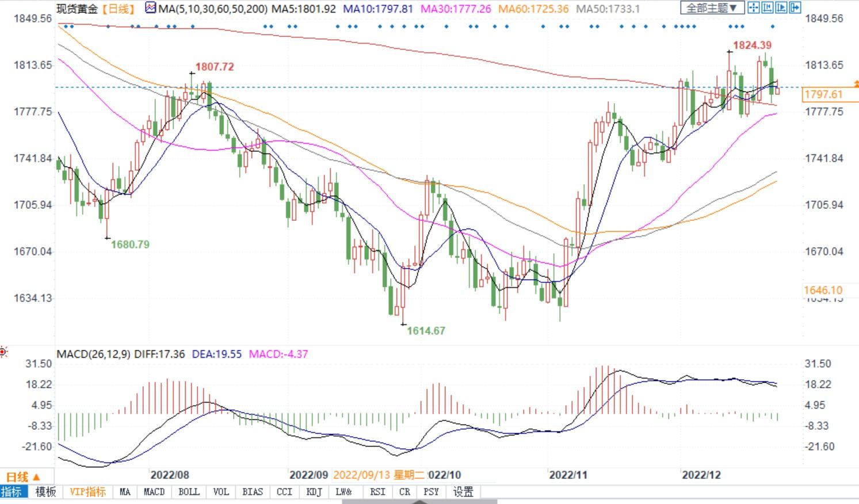Switch to the 模板 tab
The width and height of the screenshot is (859, 504).
point(46,492)
